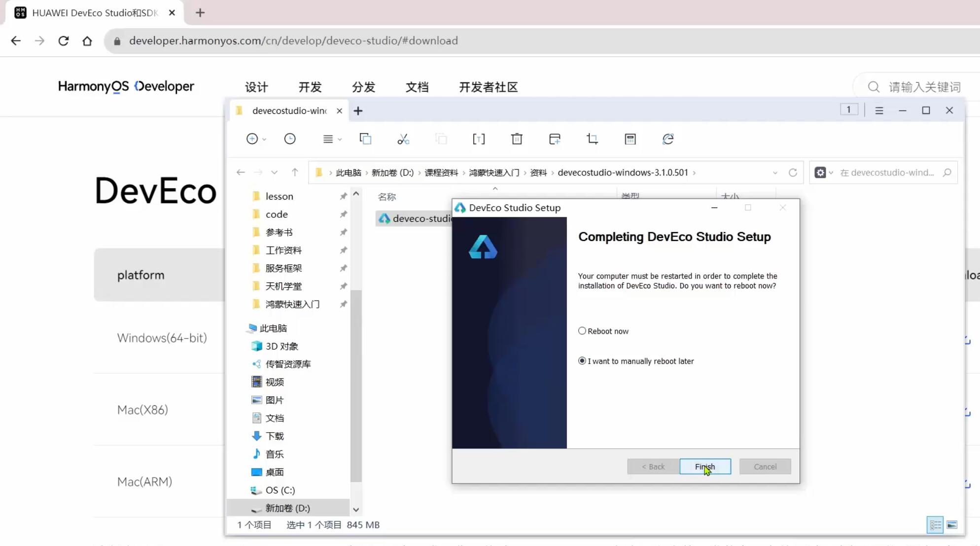Click the explorer search magnifier icon
The image size is (980, 546).
pyautogui.click(x=947, y=172)
